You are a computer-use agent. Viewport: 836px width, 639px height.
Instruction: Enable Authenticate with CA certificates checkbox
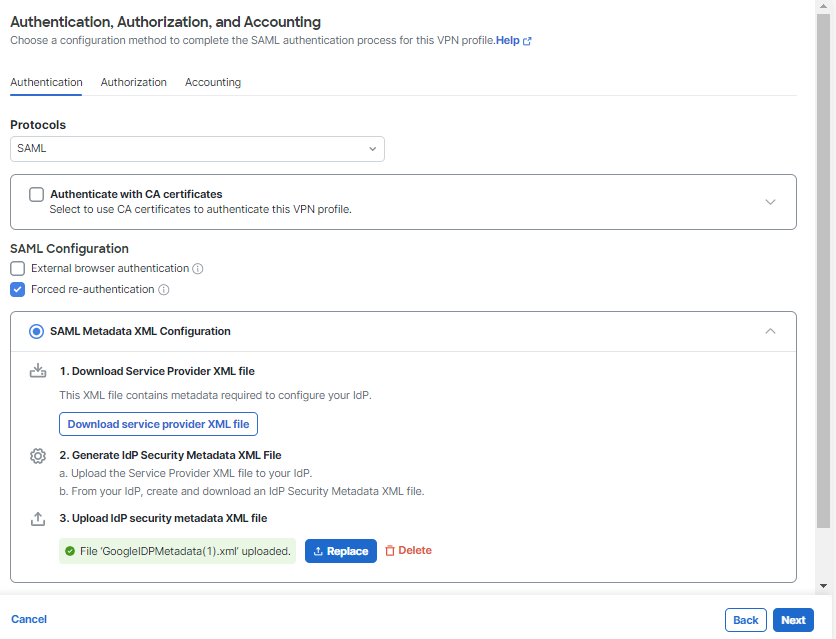pos(36,195)
